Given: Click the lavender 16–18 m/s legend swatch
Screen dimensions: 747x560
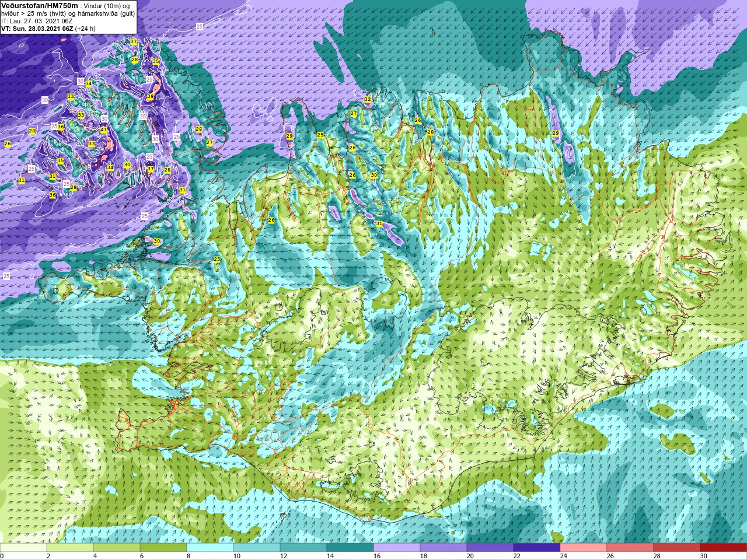Looking at the screenshot, I should [397, 548].
